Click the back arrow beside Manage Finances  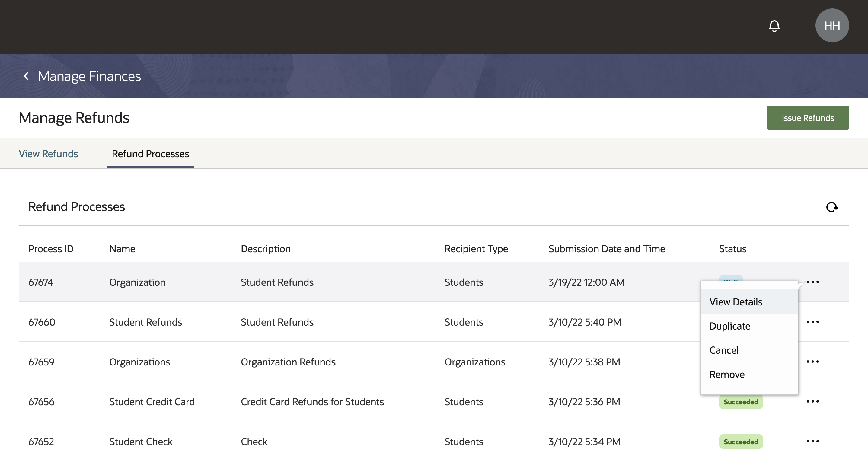tap(26, 76)
